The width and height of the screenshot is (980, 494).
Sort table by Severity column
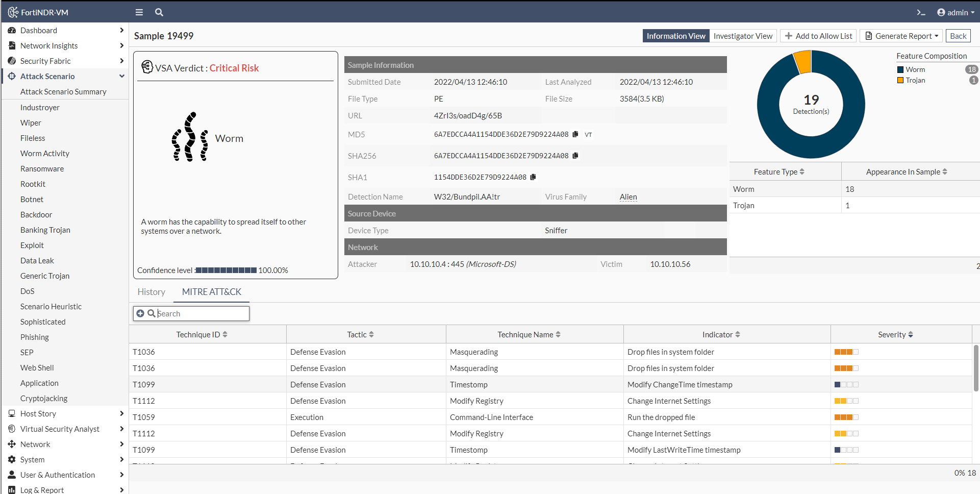[x=895, y=335]
